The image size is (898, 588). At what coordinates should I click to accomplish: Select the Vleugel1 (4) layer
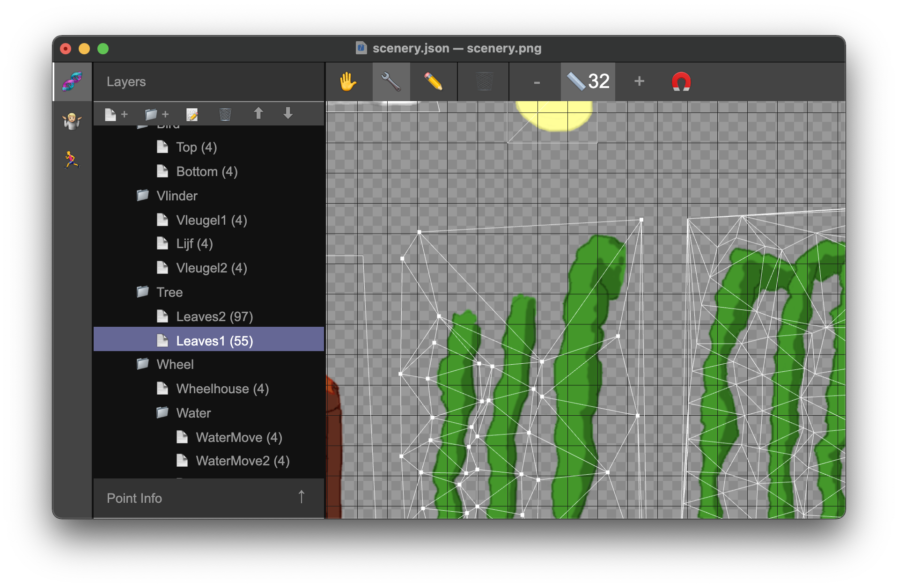[209, 220]
